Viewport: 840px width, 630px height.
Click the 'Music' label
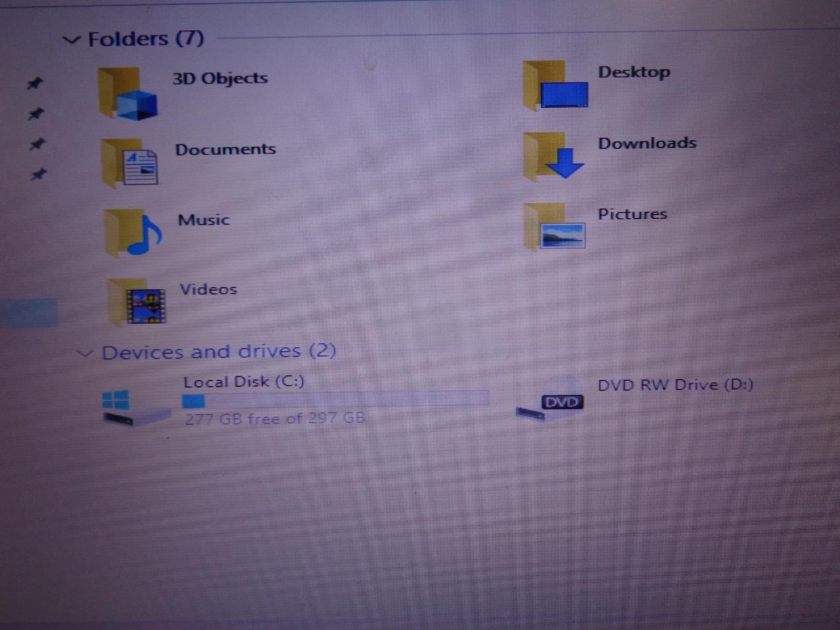(203, 219)
